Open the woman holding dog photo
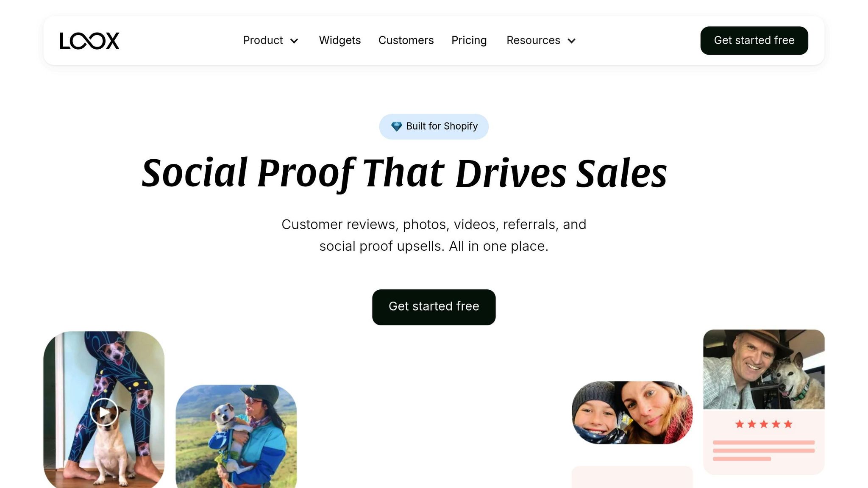868x488 pixels. (236, 436)
